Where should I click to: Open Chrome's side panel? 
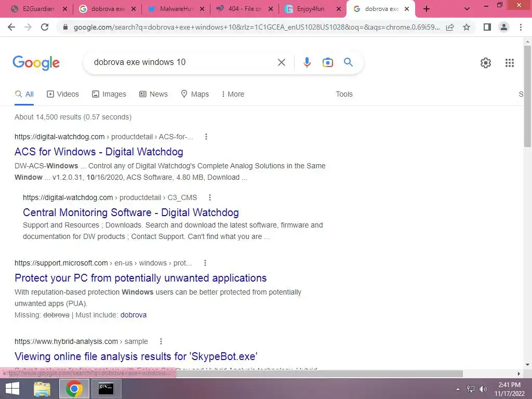pyautogui.click(x=487, y=27)
